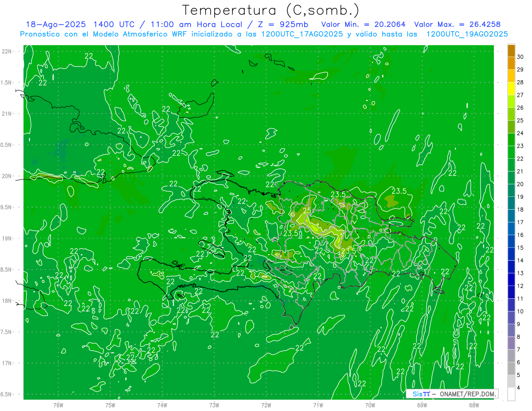Pick the light gray colorbar swatch between 4 and 5

pyautogui.click(x=511, y=381)
